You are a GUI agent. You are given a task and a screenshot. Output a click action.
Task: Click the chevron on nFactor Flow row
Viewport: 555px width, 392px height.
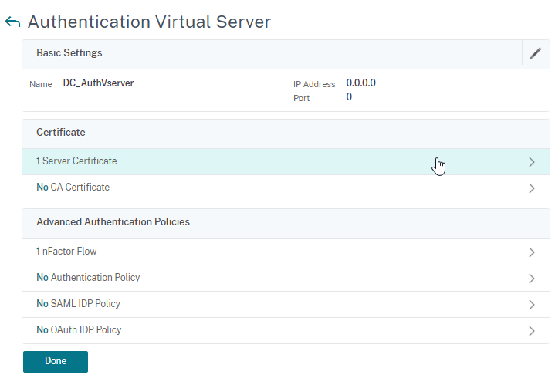531,252
